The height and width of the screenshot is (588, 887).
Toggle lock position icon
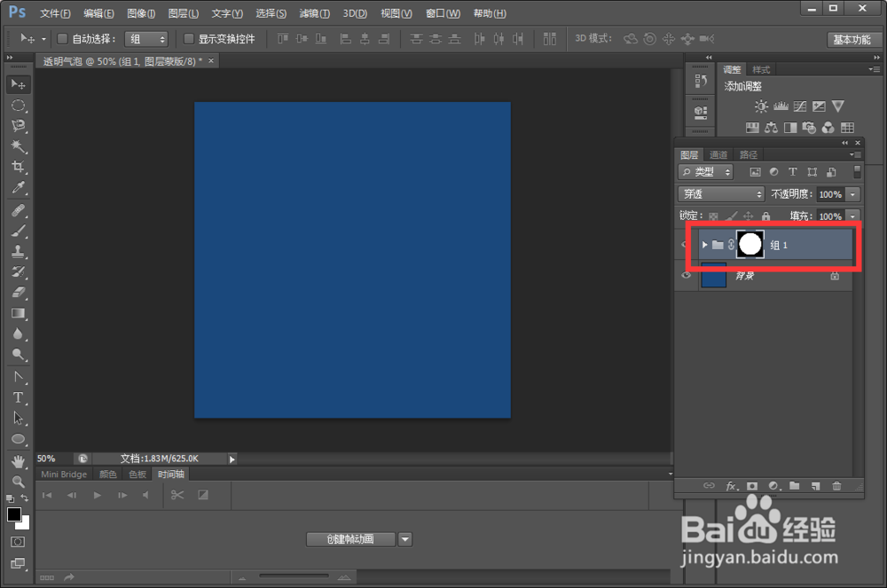pyautogui.click(x=749, y=216)
